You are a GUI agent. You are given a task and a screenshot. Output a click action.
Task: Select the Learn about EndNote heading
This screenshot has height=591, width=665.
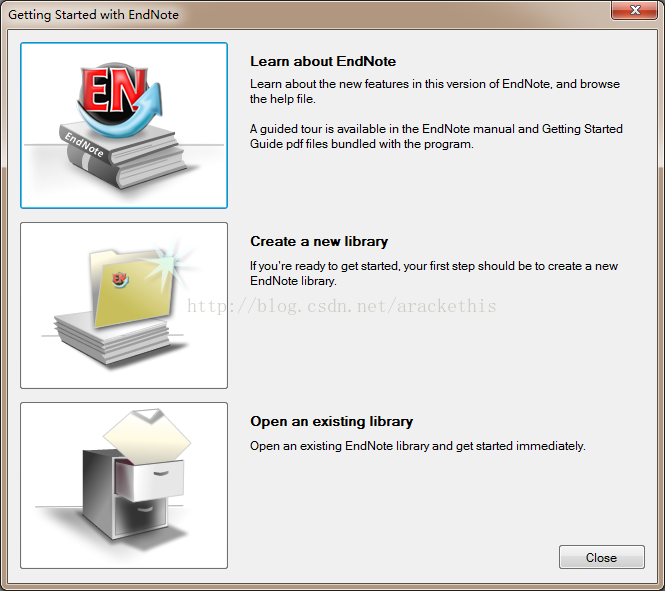point(323,61)
